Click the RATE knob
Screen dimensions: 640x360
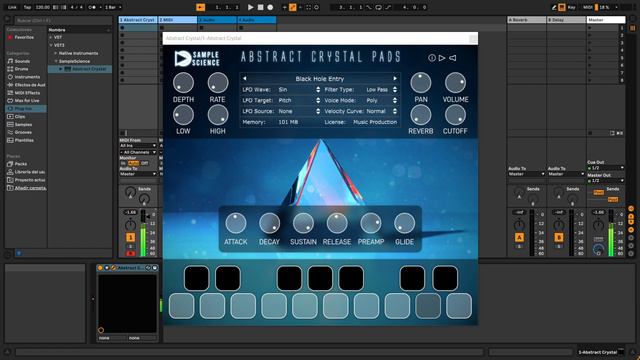click(x=218, y=83)
